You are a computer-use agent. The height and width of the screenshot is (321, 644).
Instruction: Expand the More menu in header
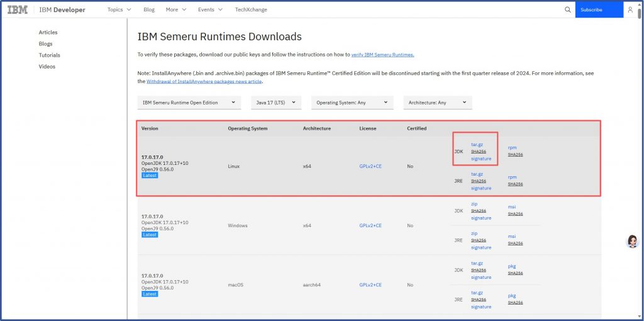click(x=175, y=10)
